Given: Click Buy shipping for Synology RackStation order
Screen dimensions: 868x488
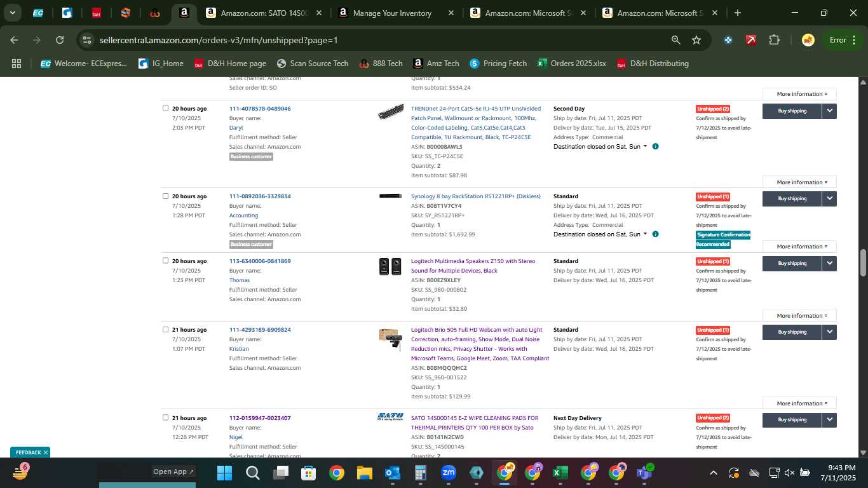Looking at the screenshot, I should point(792,198).
